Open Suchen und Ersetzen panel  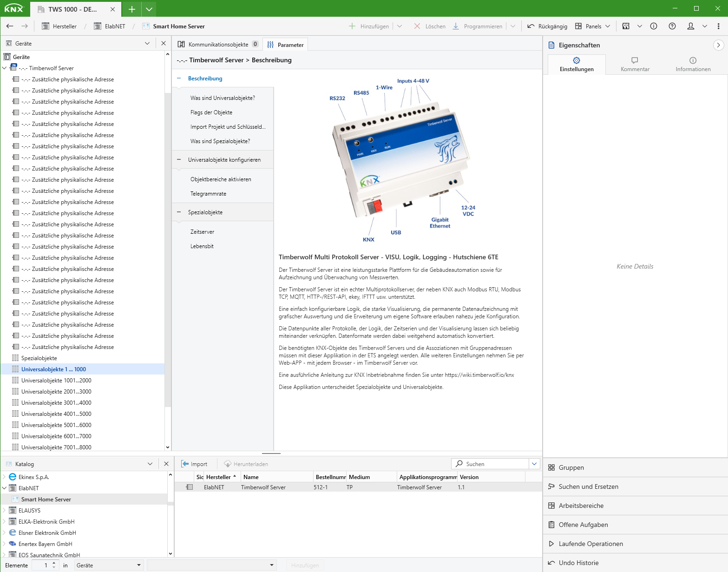(x=635, y=487)
